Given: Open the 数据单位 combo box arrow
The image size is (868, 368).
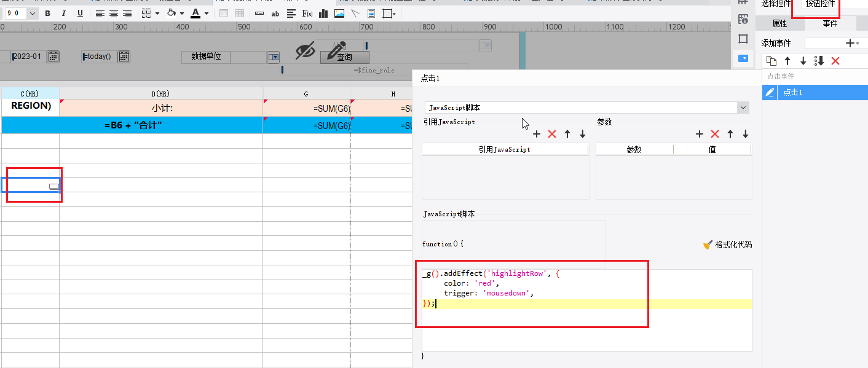Looking at the screenshot, I should [x=273, y=57].
